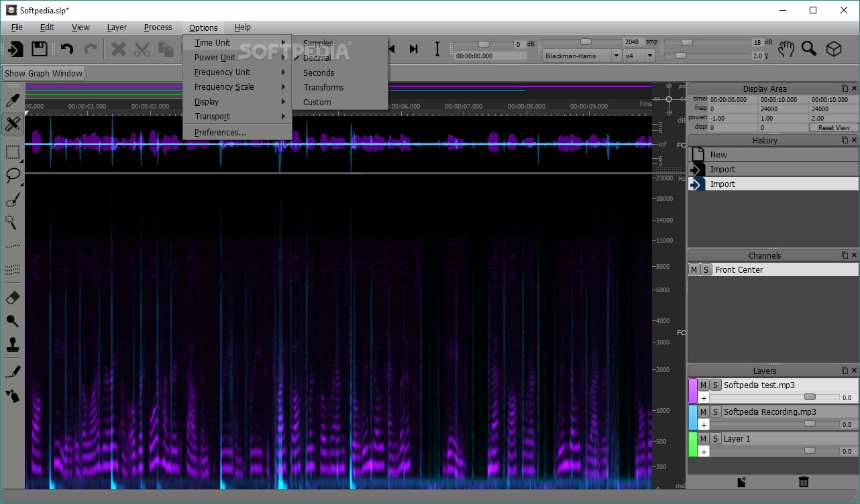The width and height of the screenshot is (860, 504).
Task: Delete the layer using the trash icon
Action: coord(804,482)
